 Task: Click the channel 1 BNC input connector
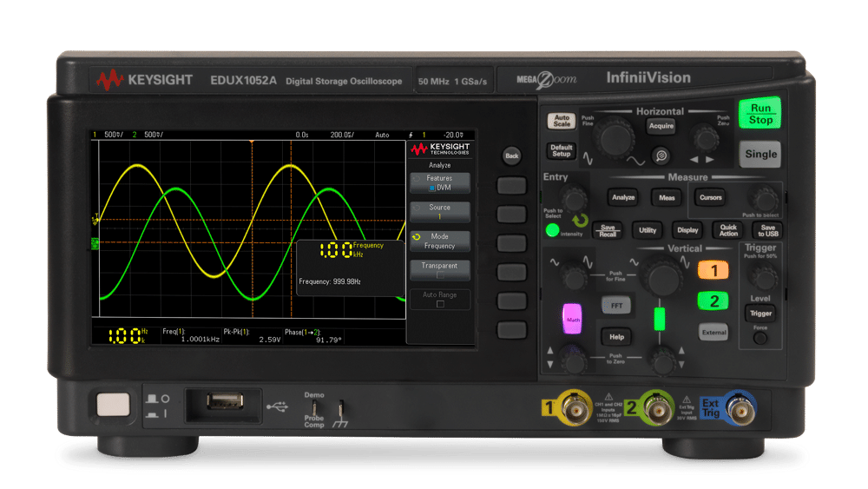575,409
